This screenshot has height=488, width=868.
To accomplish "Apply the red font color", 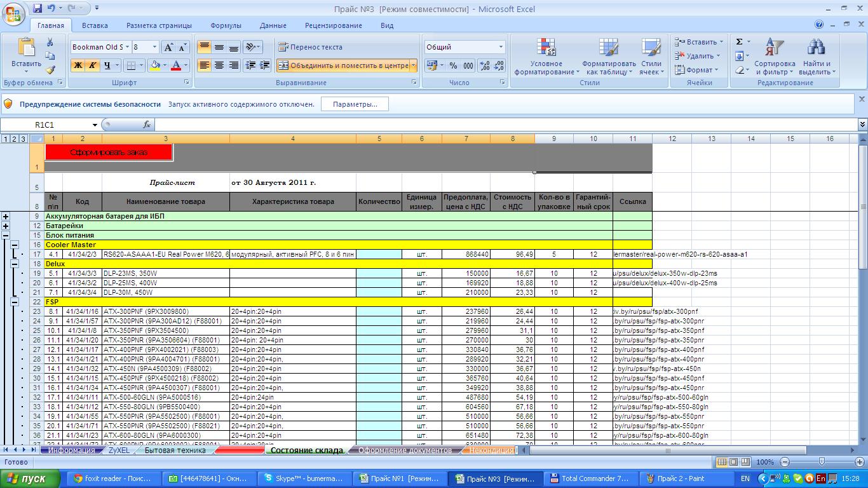I will point(177,65).
